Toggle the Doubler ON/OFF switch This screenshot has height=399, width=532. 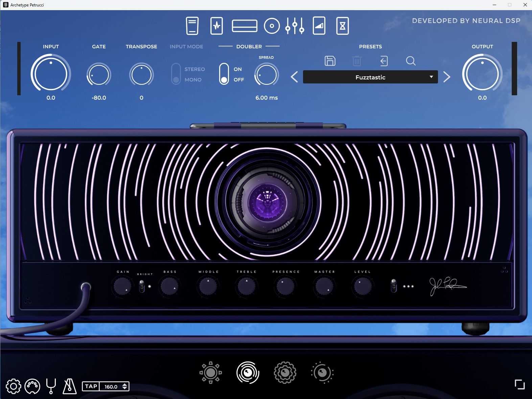[x=224, y=74]
